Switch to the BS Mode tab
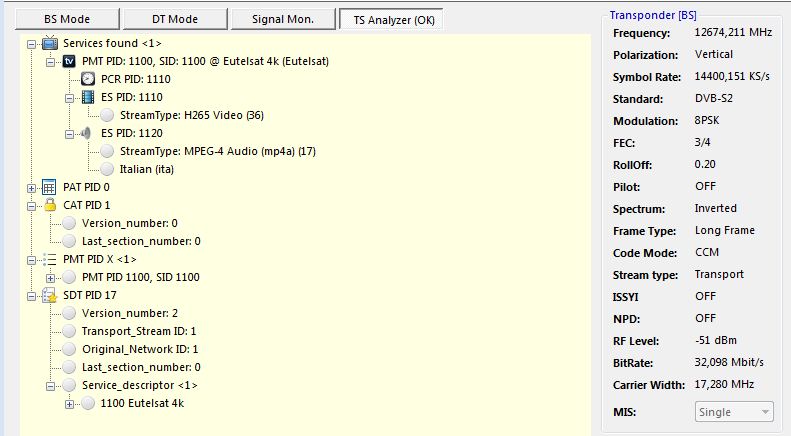The height and width of the screenshot is (436, 791). click(68, 19)
